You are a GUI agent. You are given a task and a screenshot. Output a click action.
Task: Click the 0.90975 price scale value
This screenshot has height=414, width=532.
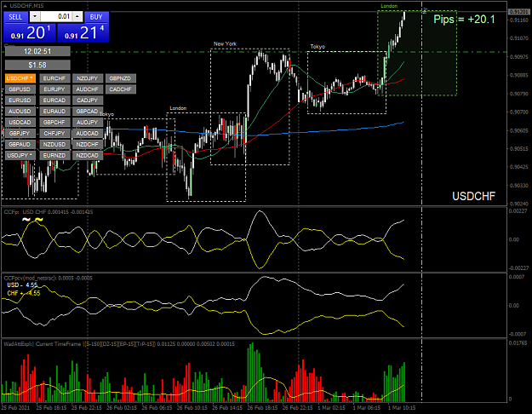[519, 57]
